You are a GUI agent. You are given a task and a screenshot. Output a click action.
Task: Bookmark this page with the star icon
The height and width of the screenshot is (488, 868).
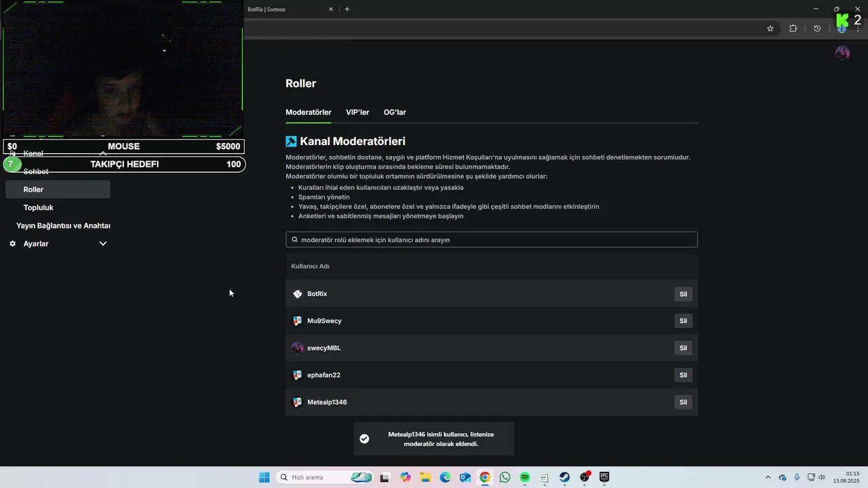[x=770, y=28]
